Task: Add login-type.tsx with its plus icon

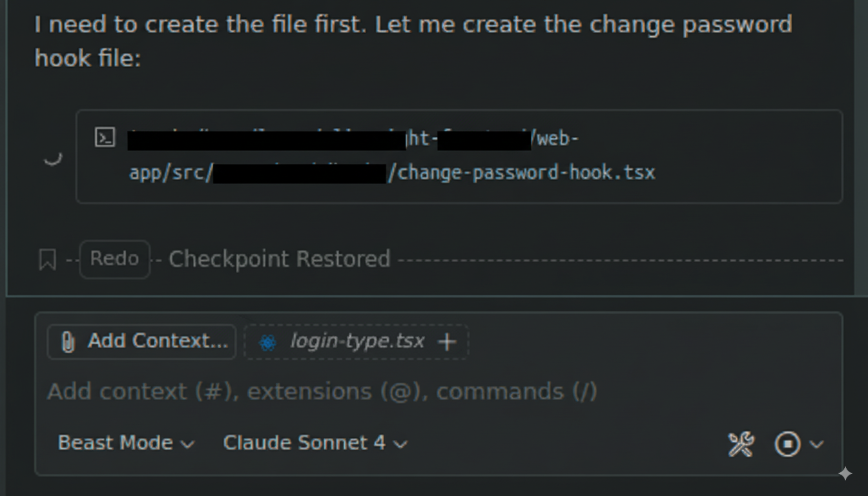Action: click(447, 342)
